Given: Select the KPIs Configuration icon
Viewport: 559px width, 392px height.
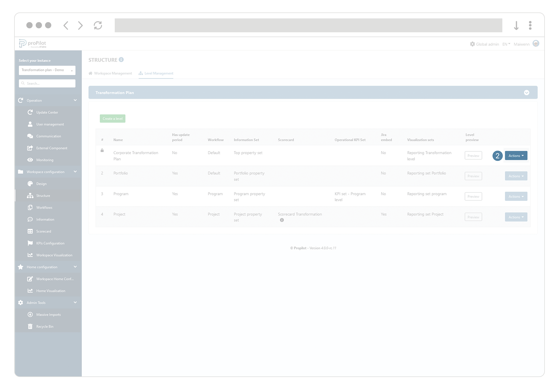Looking at the screenshot, I should click(30, 243).
